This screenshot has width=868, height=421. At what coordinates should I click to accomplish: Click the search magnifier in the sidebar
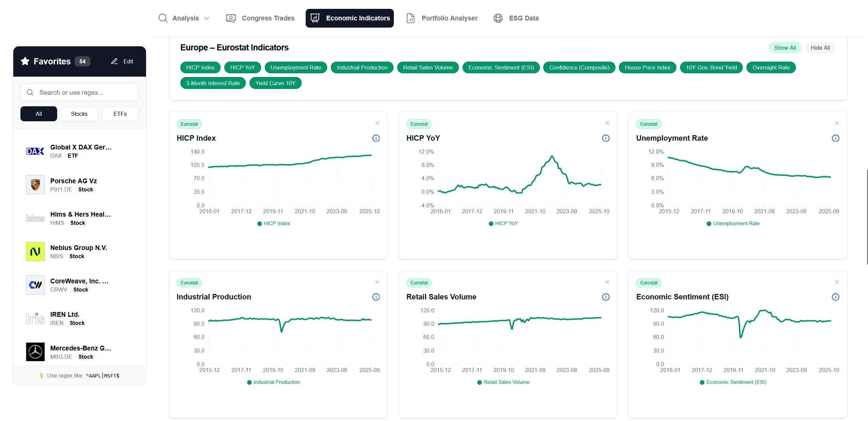click(x=30, y=92)
